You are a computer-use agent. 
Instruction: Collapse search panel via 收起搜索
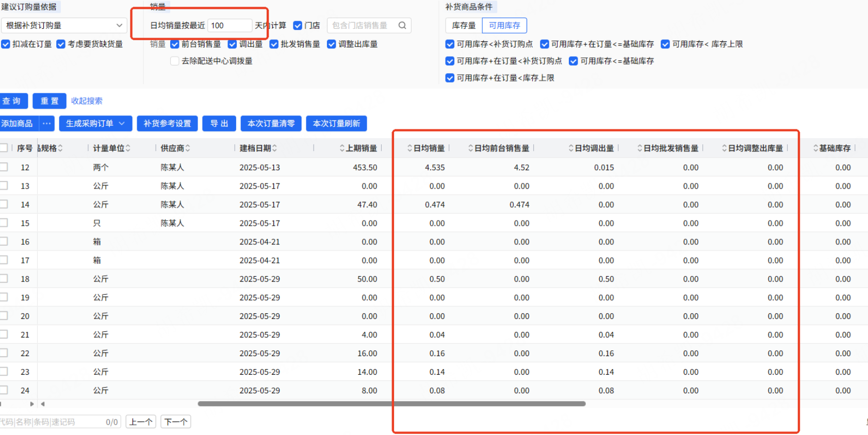point(87,101)
